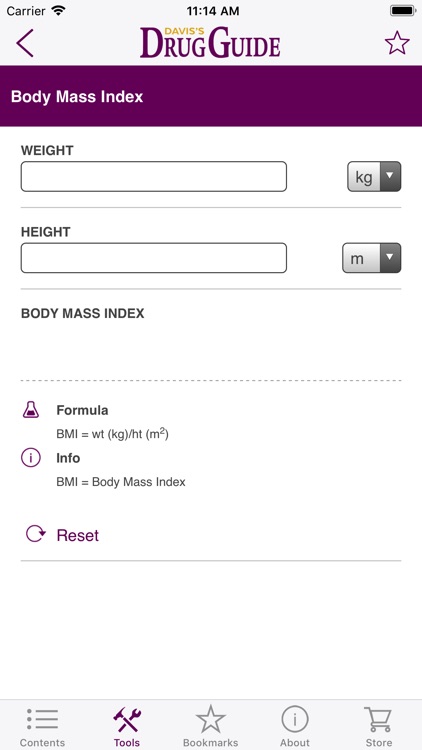Switch to the Contents tab label
The width and height of the screenshot is (422, 750).
(x=43, y=743)
